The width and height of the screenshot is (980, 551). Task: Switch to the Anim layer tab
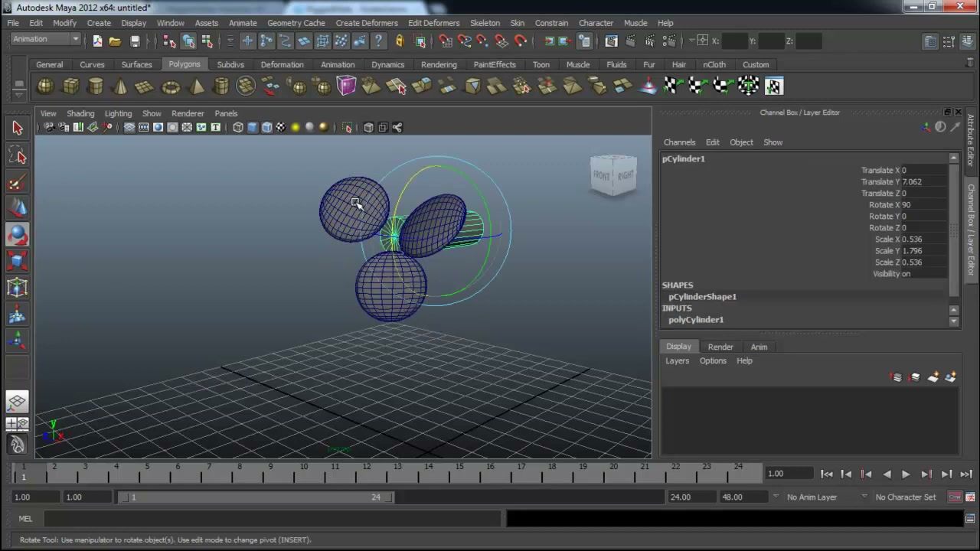pyautogui.click(x=759, y=347)
